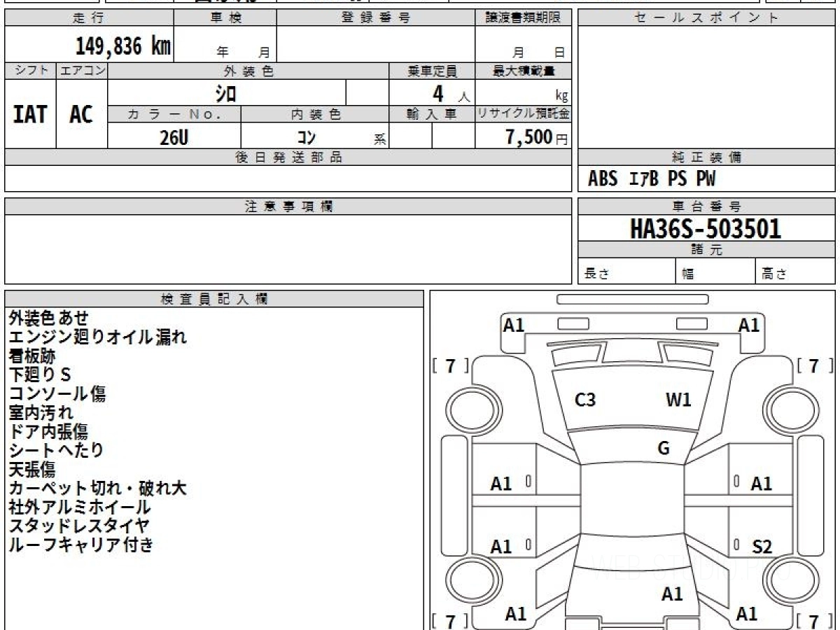Click the シロ exterior color value
Image resolution: width=840 pixels, height=630 pixels.
click(x=226, y=93)
